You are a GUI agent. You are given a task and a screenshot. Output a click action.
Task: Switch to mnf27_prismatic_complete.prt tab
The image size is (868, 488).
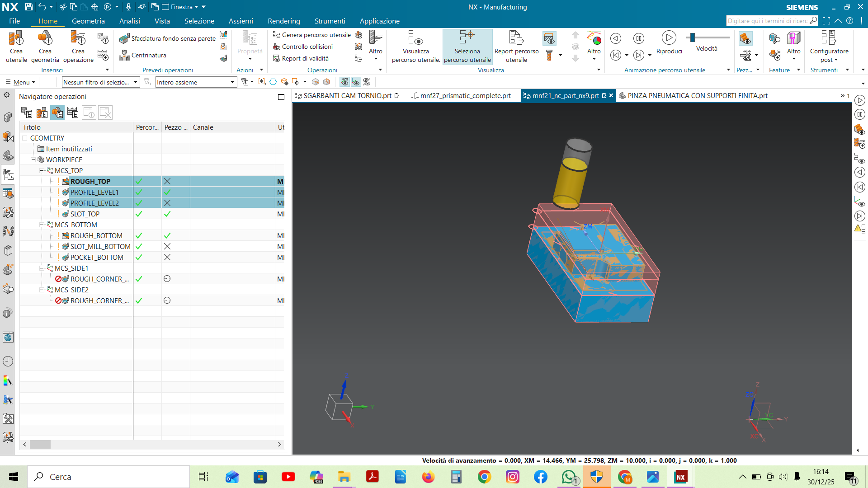(465, 96)
